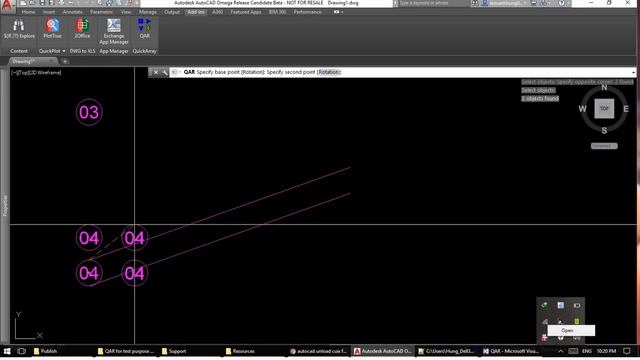Open Task View on taskbar
The width and height of the screenshot is (640, 360).
[x=21, y=351]
